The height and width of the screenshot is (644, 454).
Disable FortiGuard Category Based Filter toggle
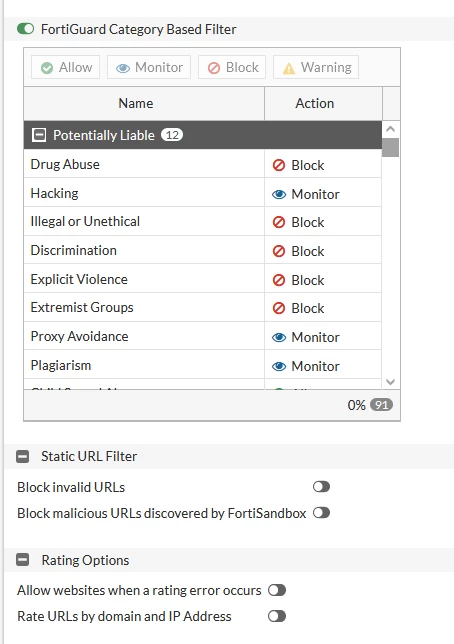pyautogui.click(x=25, y=29)
